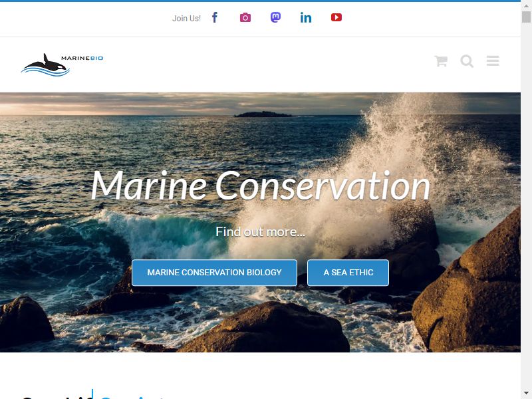This screenshot has height=399, width=532.
Task: Click the 'Find out more...' text
Action: (x=260, y=231)
